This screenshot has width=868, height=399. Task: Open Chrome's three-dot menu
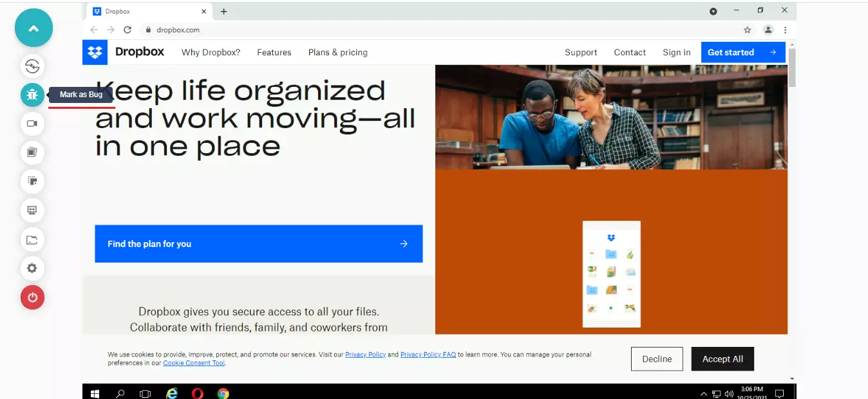pos(785,30)
